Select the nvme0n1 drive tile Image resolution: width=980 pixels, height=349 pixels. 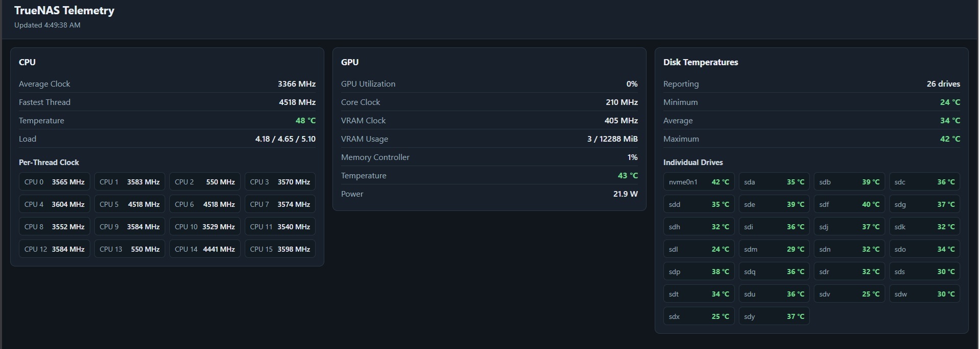coord(699,182)
